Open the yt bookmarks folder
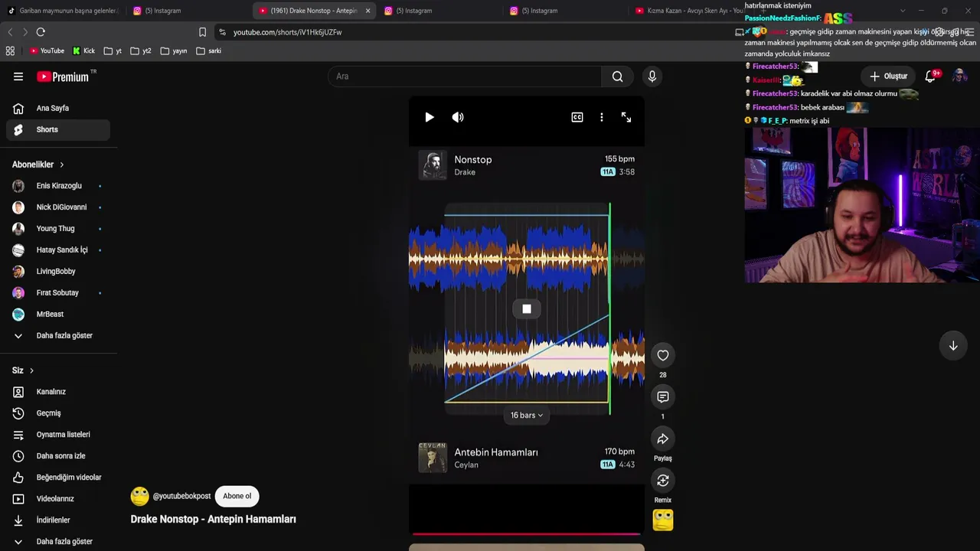The width and height of the screenshot is (980, 551). (x=113, y=51)
